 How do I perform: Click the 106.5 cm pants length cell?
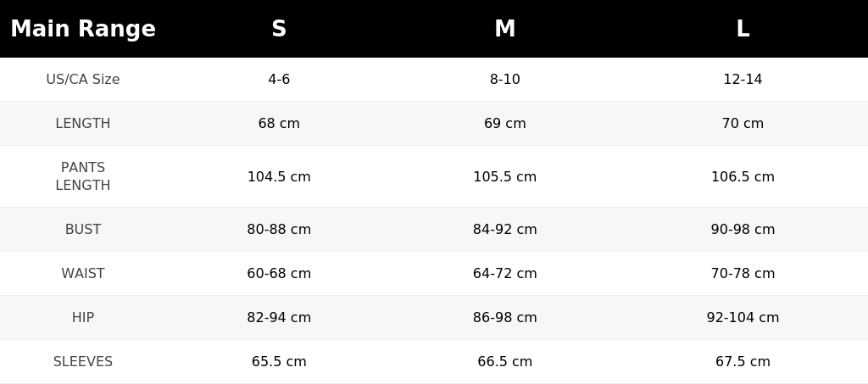click(743, 176)
